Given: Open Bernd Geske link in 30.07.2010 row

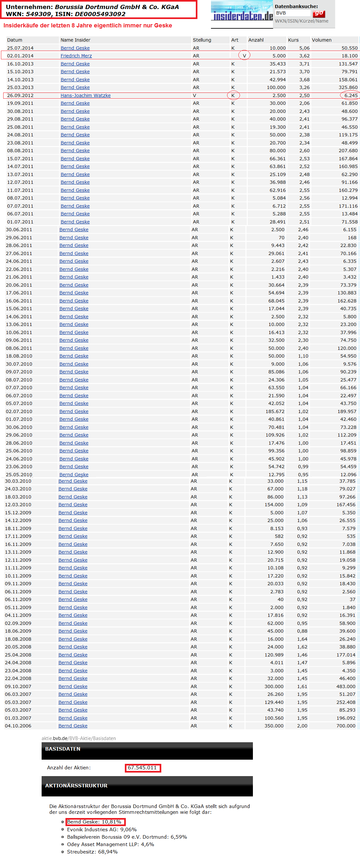Looking at the screenshot, I should pyautogui.click(x=74, y=364).
